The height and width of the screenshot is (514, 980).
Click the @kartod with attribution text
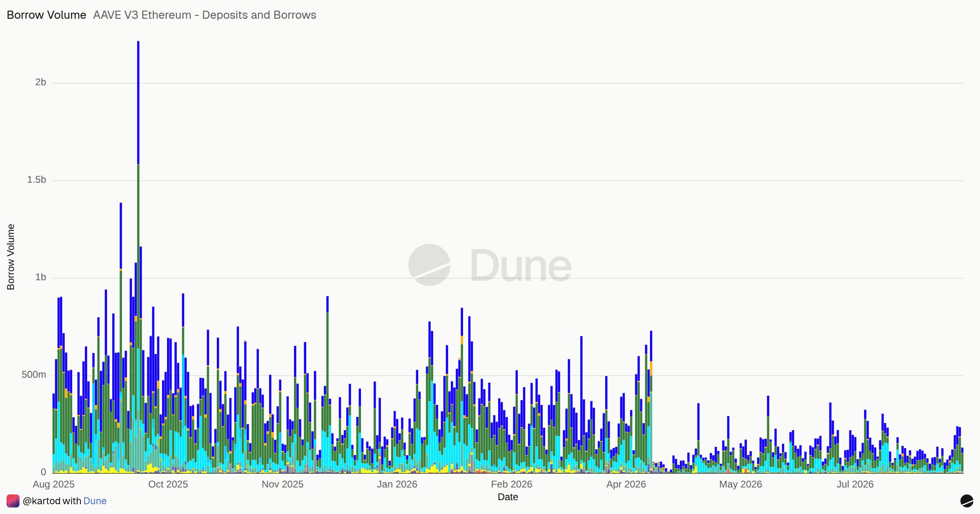52,501
